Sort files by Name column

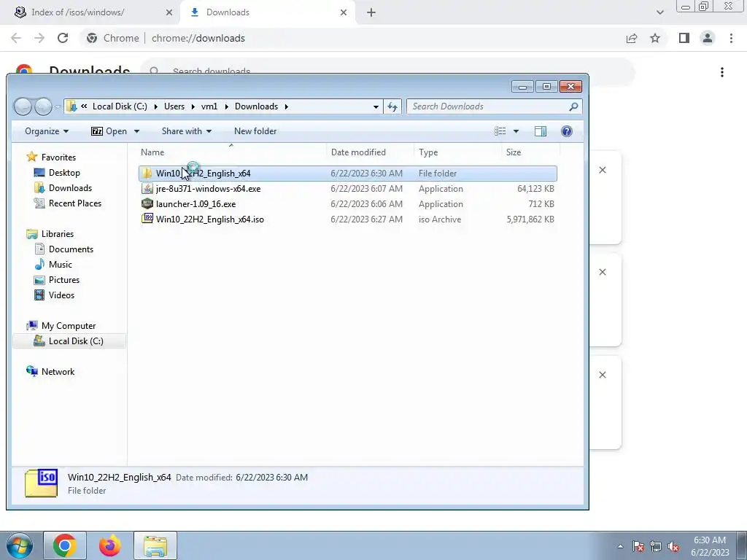click(x=231, y=152)
